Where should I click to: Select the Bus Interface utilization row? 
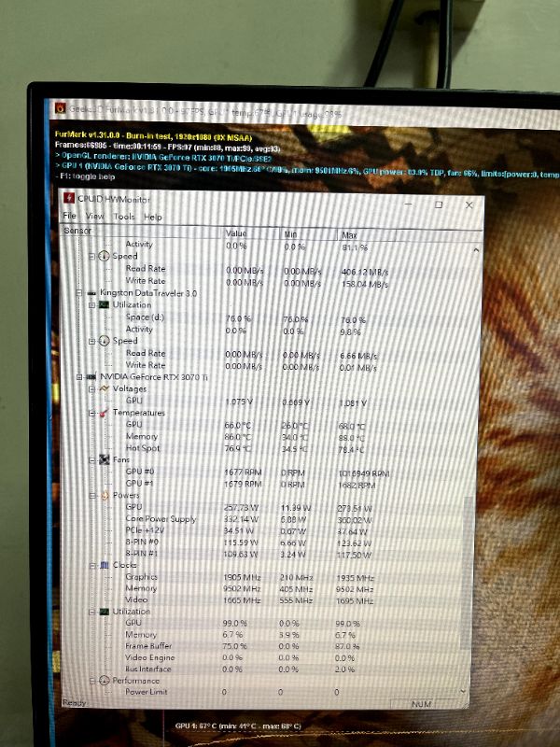[x=262, y=669]
